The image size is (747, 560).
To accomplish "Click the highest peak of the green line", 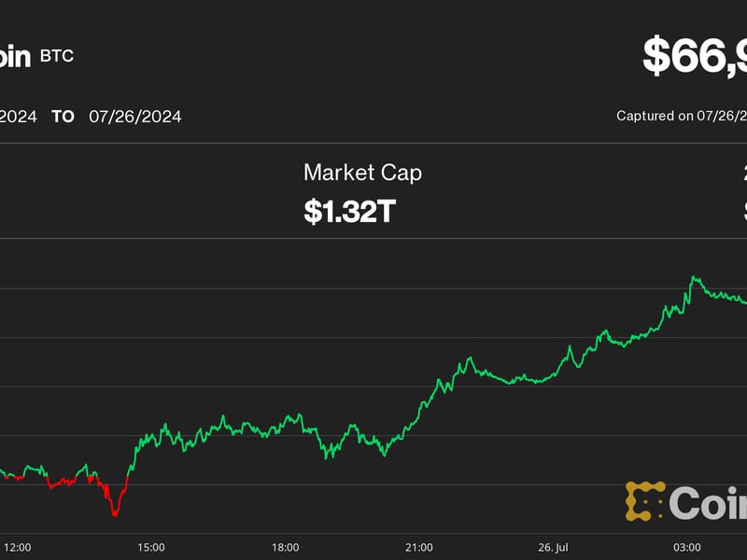I will (x=693, y=277).
